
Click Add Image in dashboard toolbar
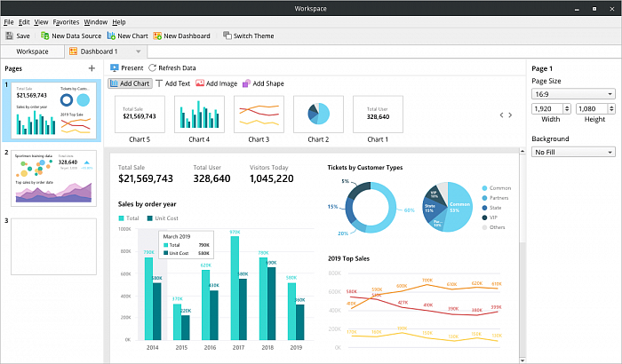tap(217, 83)
